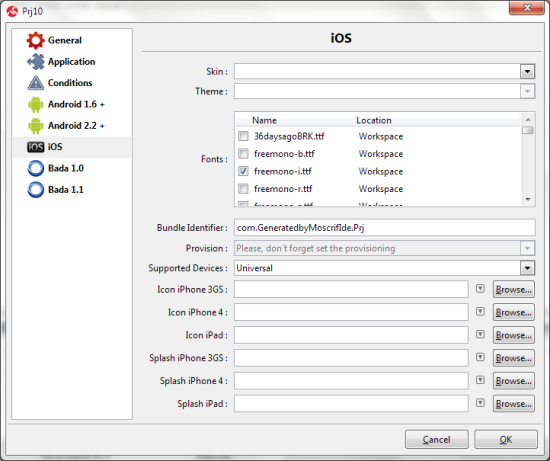
Task: Browse for Splash iPad image
Action: (x=514, y=403)
